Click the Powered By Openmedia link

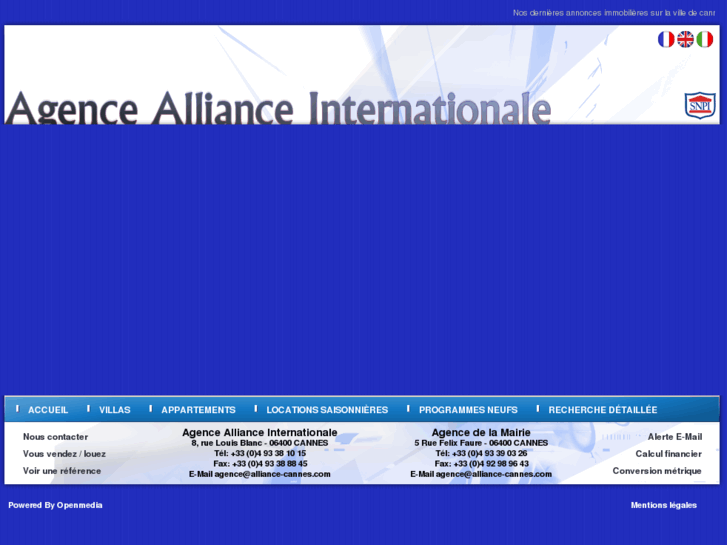click(x=55, y=505)
